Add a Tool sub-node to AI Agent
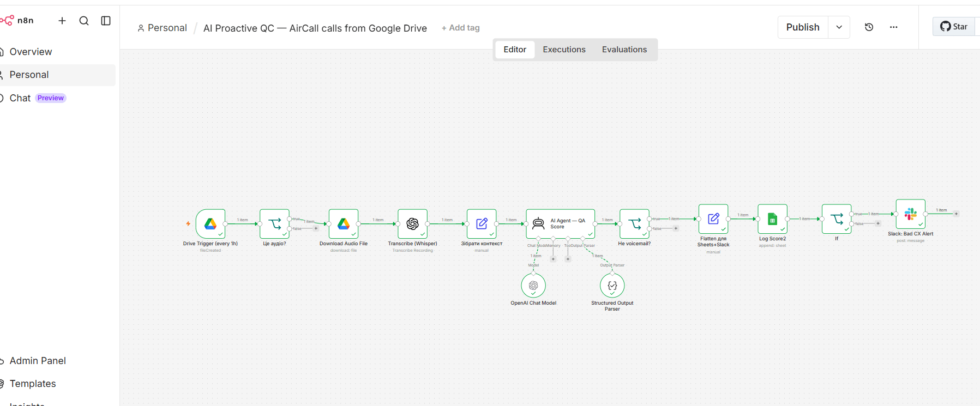 click(x=568, y=259)
